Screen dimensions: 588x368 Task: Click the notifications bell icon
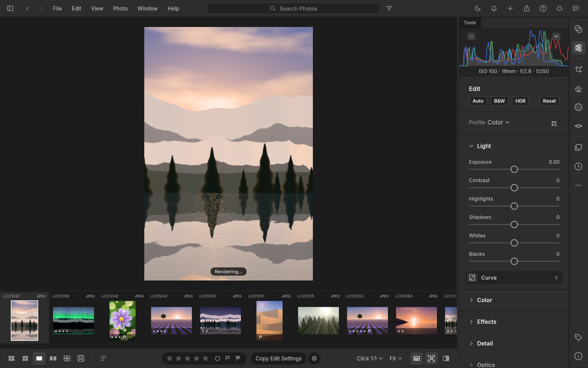click(494, 9)
